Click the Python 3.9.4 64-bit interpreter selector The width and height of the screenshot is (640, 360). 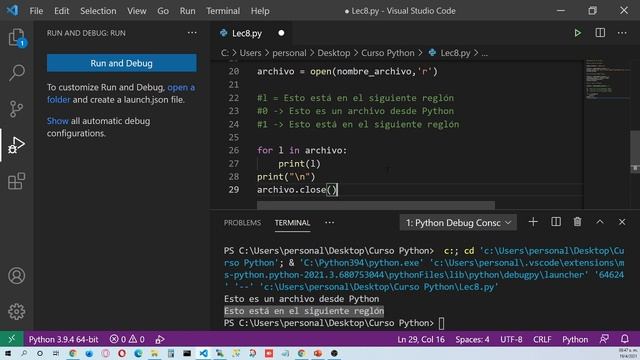tap(63, 339)
